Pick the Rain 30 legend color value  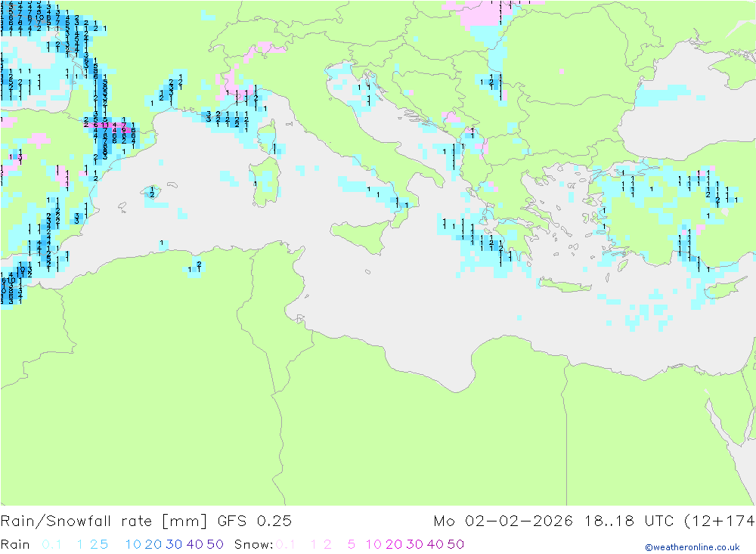point(174,544)
